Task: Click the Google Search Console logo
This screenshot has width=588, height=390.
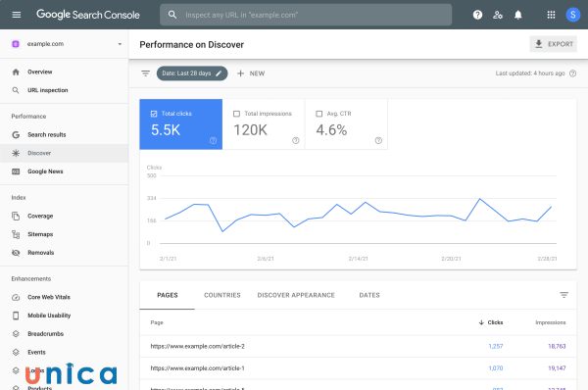Action: (88, 15)
